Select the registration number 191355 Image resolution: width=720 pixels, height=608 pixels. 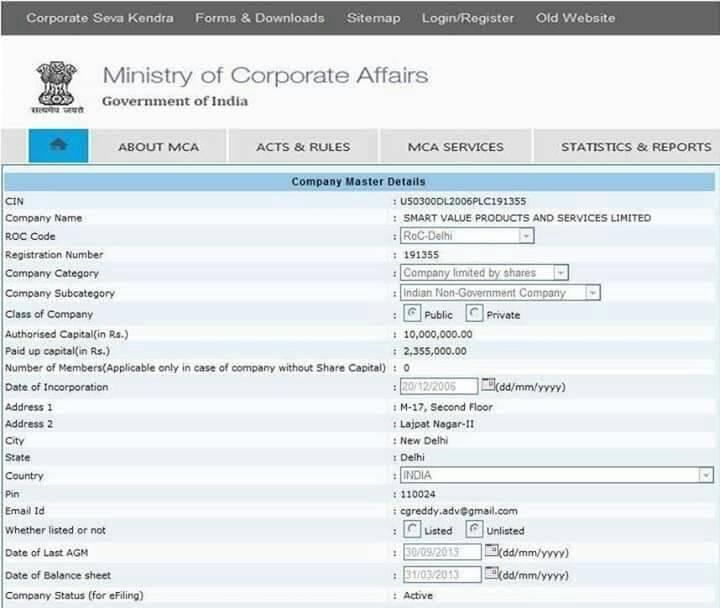pyautogui.click(x=421, y=254)
